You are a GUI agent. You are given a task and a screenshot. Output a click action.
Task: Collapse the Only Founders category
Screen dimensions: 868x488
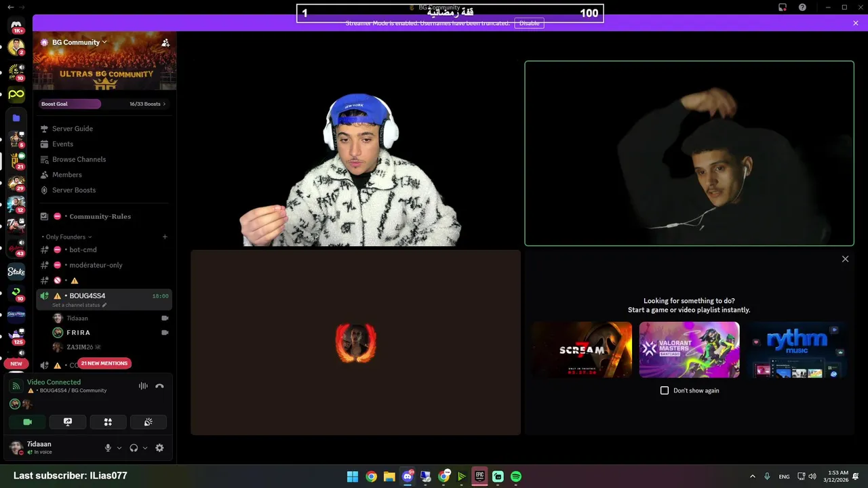(66, 237)
